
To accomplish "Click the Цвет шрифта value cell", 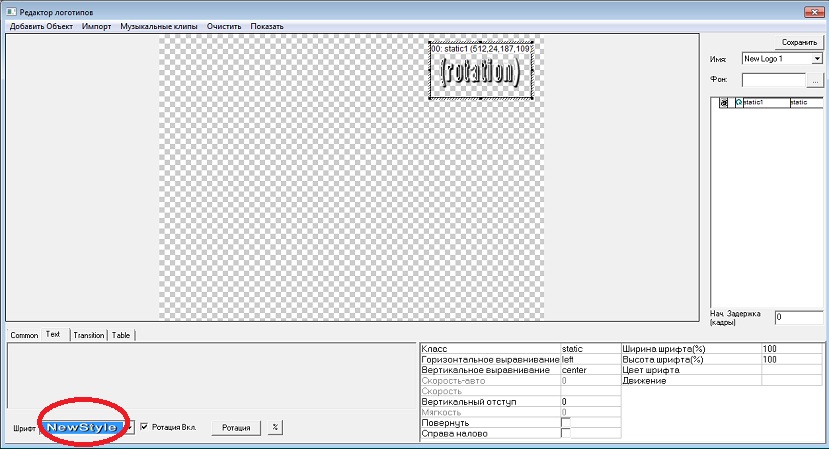I will 794,369.
